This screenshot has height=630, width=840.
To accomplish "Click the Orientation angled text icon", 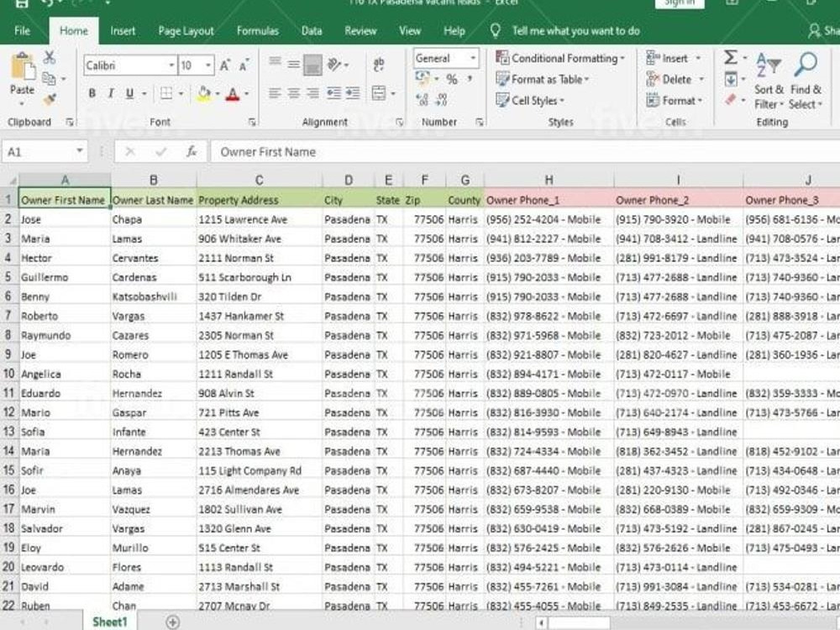I will [334, 65].
